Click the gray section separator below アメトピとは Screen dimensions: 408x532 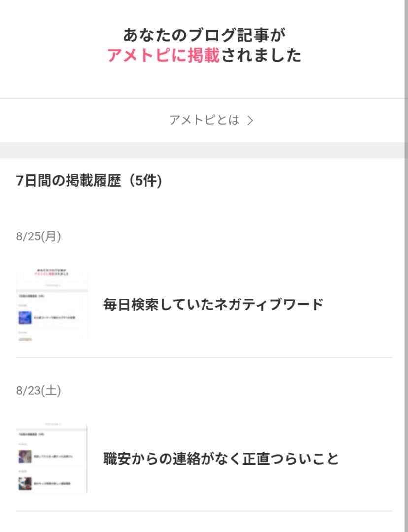coord(204,150)
